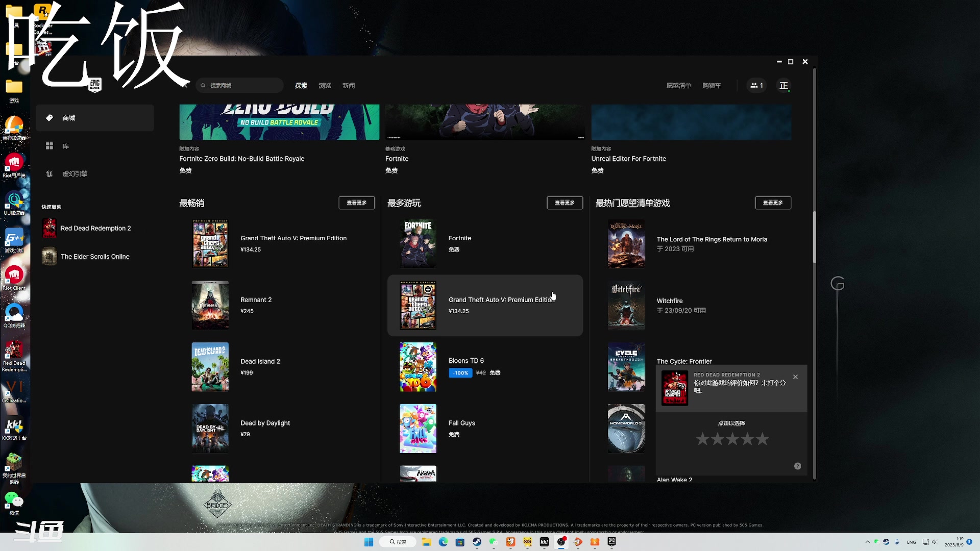The width and height of the screenshot is (980, 551).
Task: Dismiss the Red Dead Redemption 2 rating popup
Action: coord(795,377)
